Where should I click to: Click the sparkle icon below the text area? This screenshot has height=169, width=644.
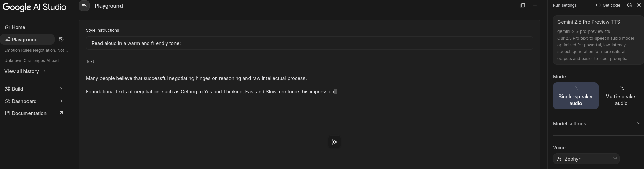334,142
